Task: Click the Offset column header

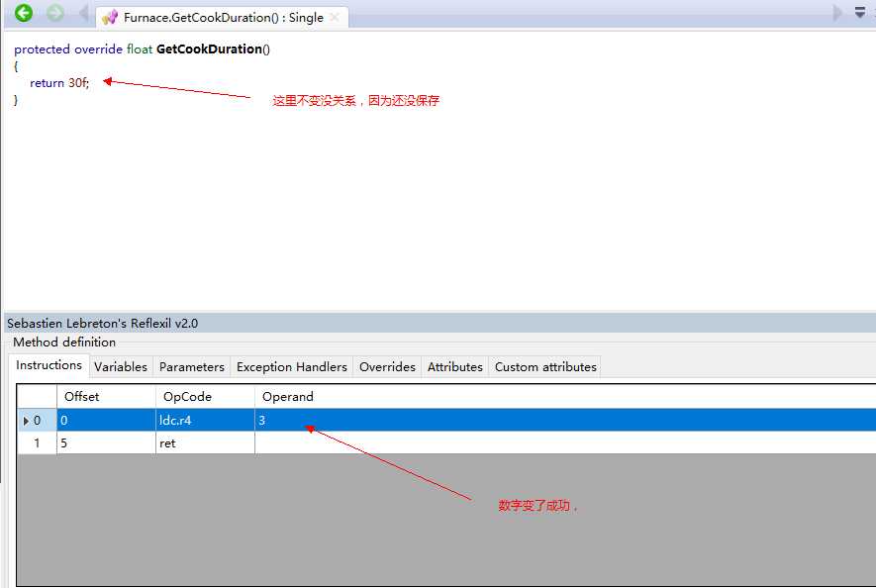Action: pos(106,396)
